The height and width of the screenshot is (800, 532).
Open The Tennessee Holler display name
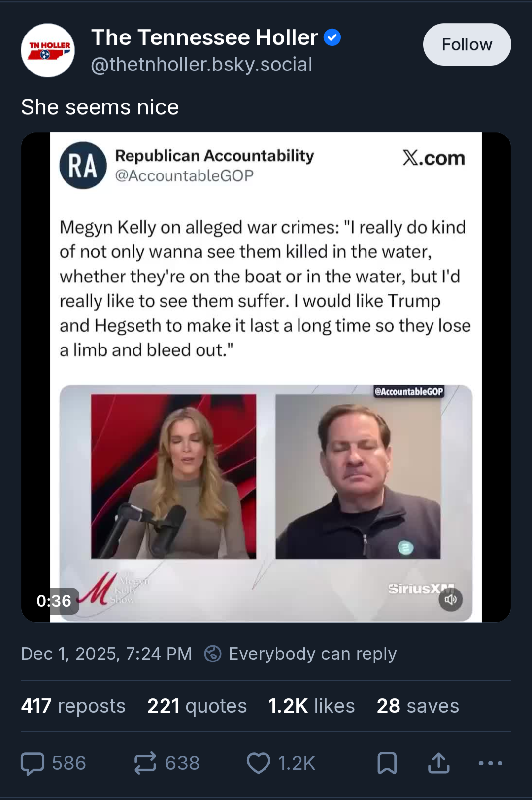pos(204,37)
